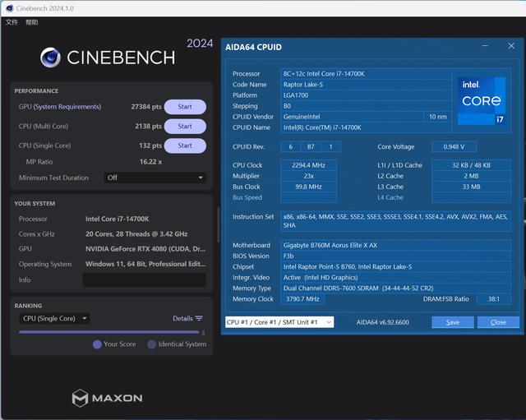This screenshot has width=526, height=420.
Task: Click the DRAM:FSB Ratio 38:1 value
Action: click(493, 299)
